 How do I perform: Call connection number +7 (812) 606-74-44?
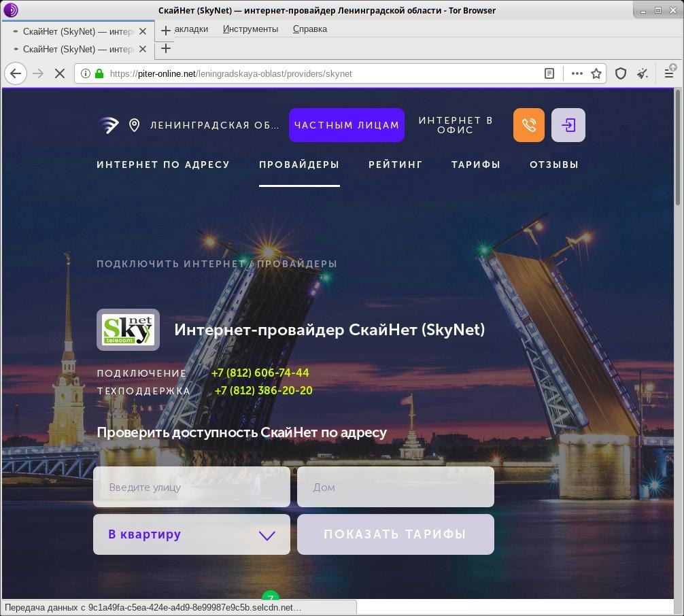coord(260,373)
